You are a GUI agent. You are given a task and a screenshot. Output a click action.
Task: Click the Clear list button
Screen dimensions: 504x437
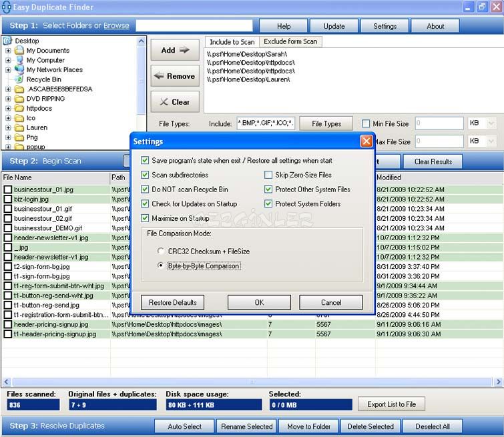point(175,102)
